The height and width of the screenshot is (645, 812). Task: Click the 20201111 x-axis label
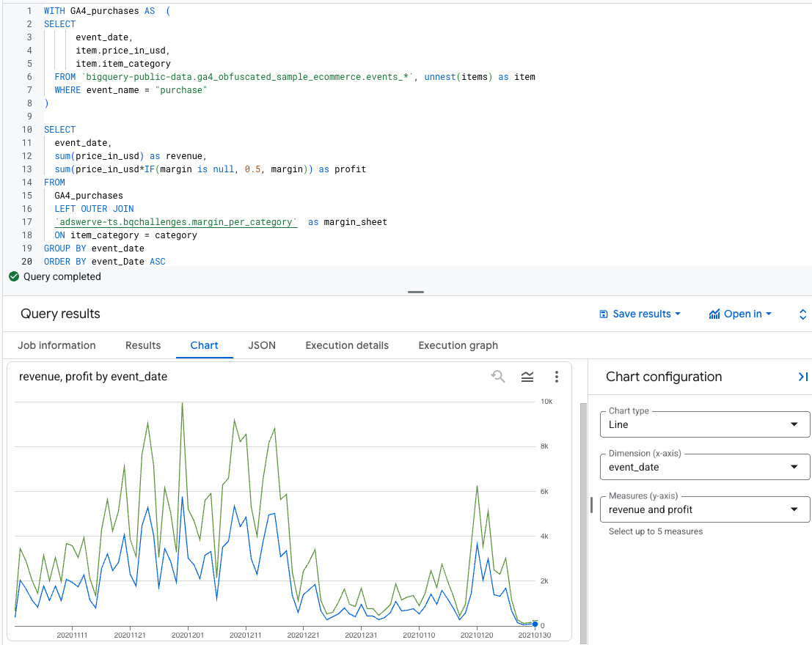72,635
